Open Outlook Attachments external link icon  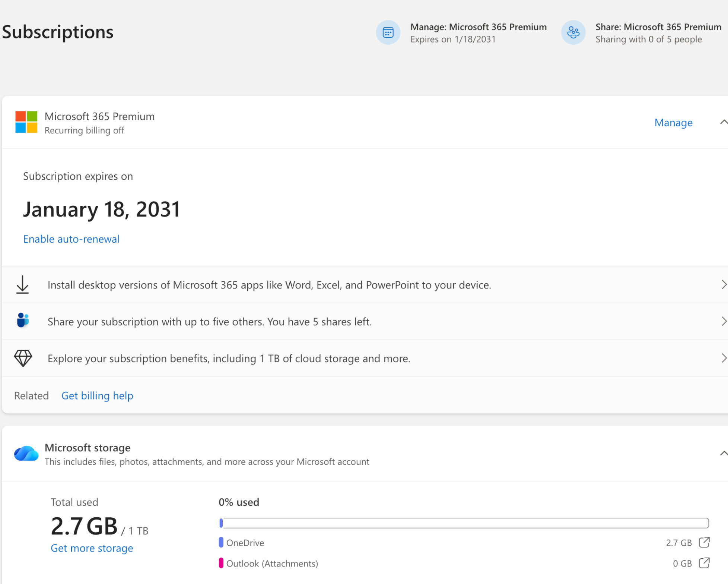click(704, 563)
